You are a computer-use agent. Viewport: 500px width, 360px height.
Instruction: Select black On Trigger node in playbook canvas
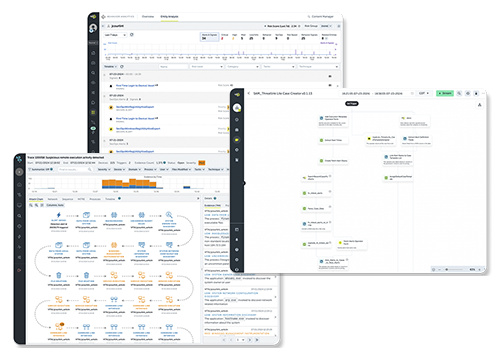pyautogui.click(x=352, y=104)
